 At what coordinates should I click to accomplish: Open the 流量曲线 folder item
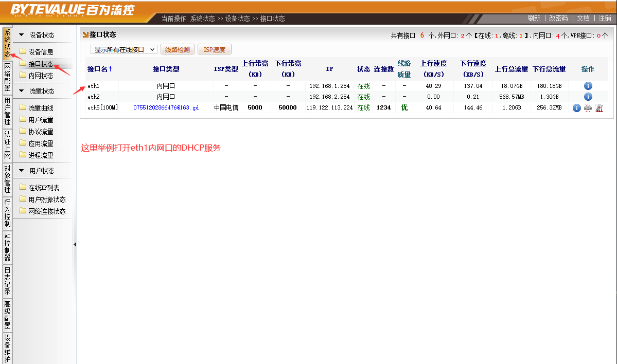tap(41, 108)
